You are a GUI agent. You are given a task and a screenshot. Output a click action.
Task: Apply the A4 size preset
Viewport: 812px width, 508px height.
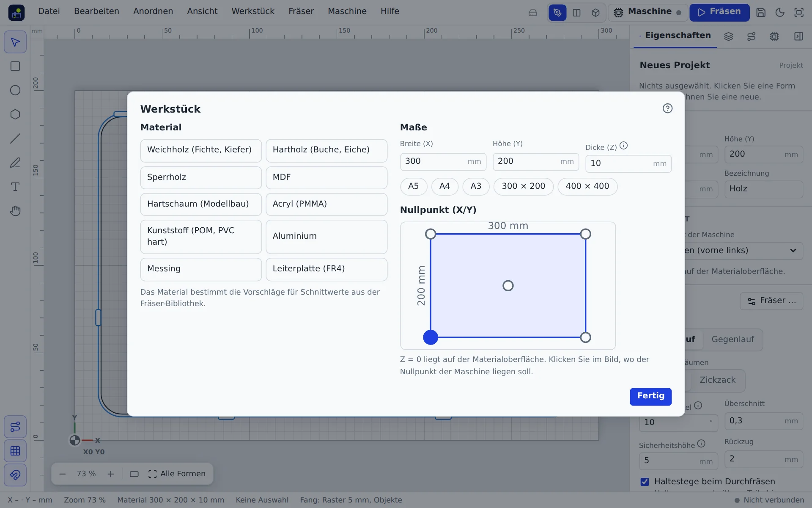pos(444,186)
